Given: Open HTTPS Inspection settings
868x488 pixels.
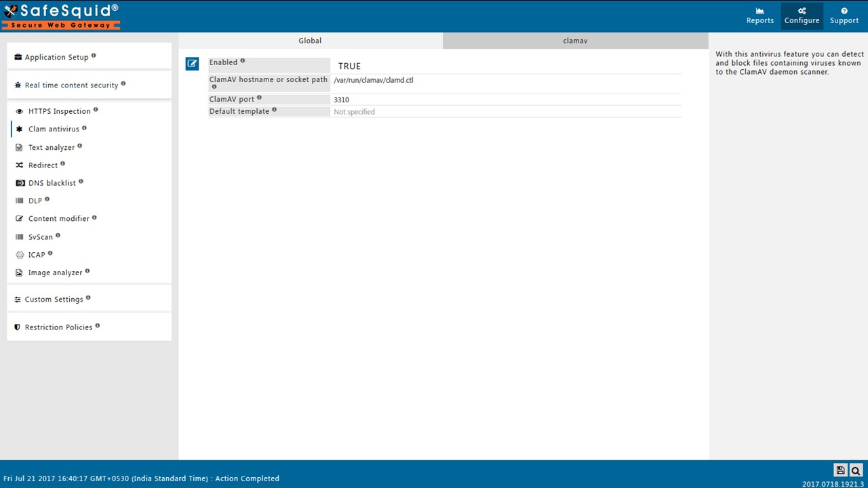Looking at the screenshot, I should point(59,111).
